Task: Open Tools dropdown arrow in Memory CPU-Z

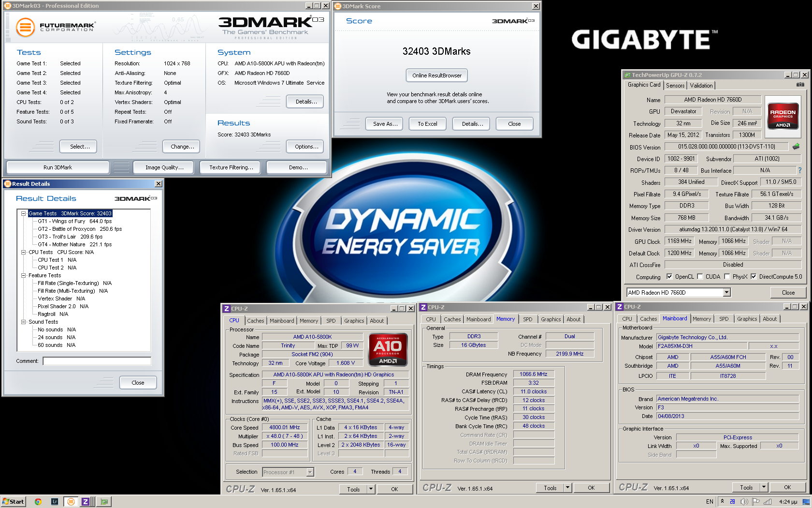Action: [568, 488]
